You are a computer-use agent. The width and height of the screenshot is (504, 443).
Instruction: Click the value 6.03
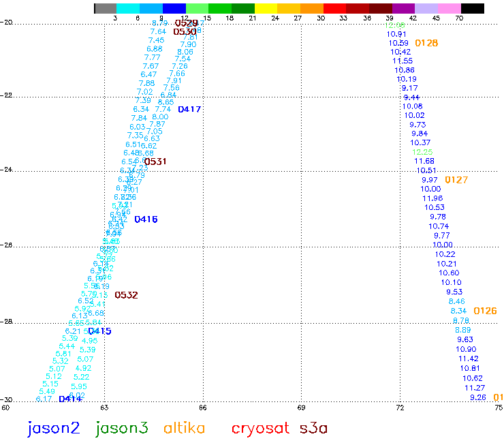coord(138,127)
